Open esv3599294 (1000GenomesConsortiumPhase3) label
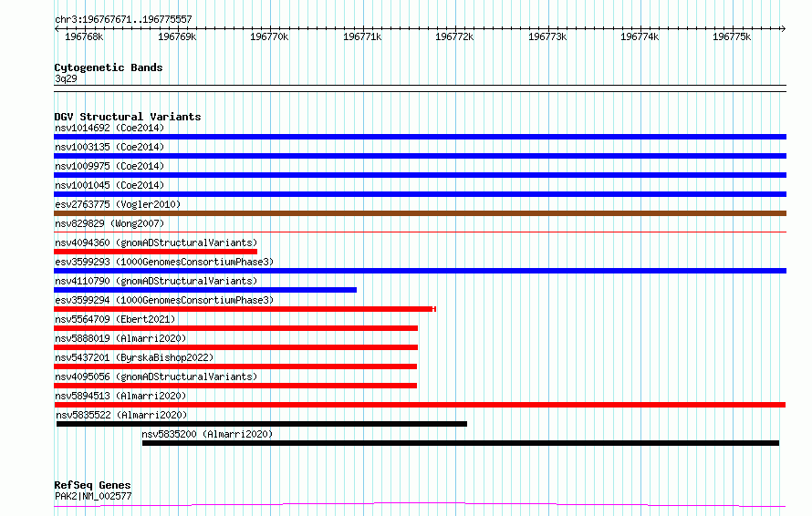Screen dimensions: 812x516 coord(164,300)
